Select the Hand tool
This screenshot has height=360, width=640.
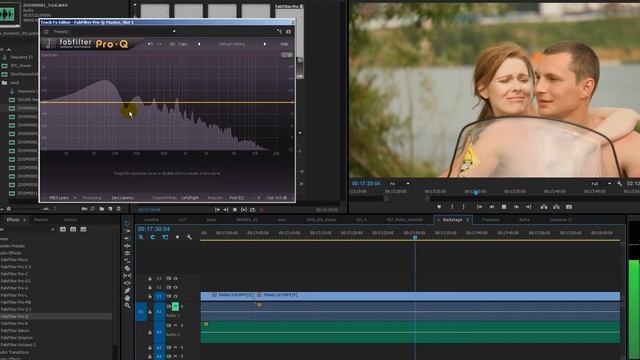pyautogui.click(x=127, y=298)
